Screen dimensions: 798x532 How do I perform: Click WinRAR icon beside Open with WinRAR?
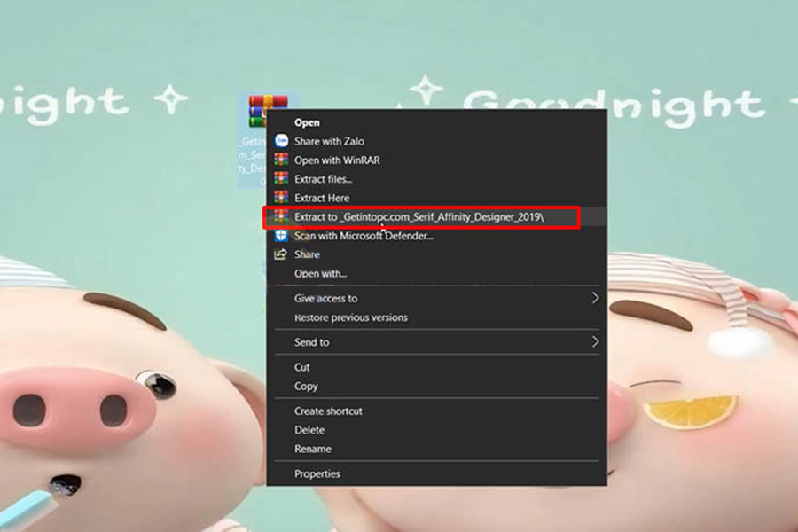click(281, 160)
